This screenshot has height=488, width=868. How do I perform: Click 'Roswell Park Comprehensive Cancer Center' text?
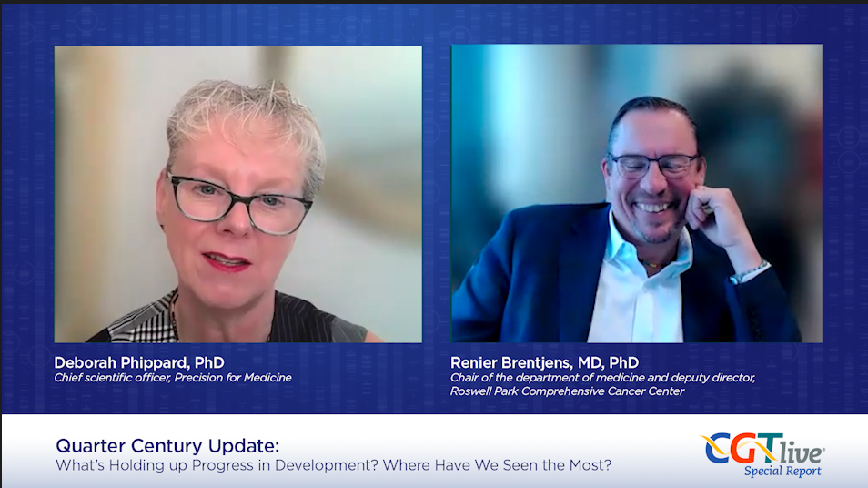coord(568,391)
